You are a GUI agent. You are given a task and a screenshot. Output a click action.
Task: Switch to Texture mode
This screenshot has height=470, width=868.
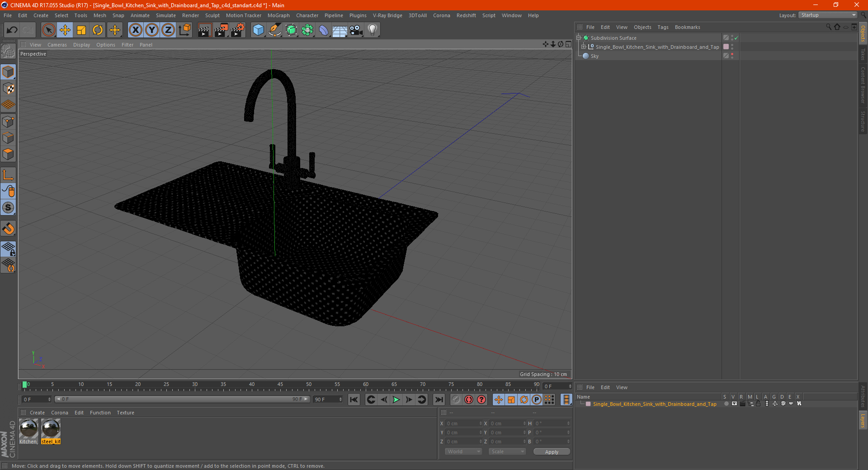pyautogui.click(x=8, y=89)
